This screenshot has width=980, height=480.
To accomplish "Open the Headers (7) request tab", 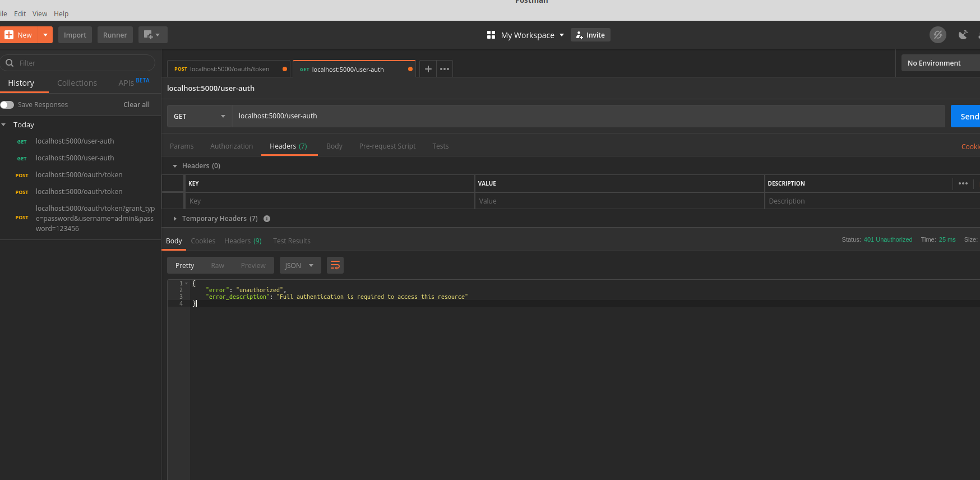I will click(x=289, y=146).
